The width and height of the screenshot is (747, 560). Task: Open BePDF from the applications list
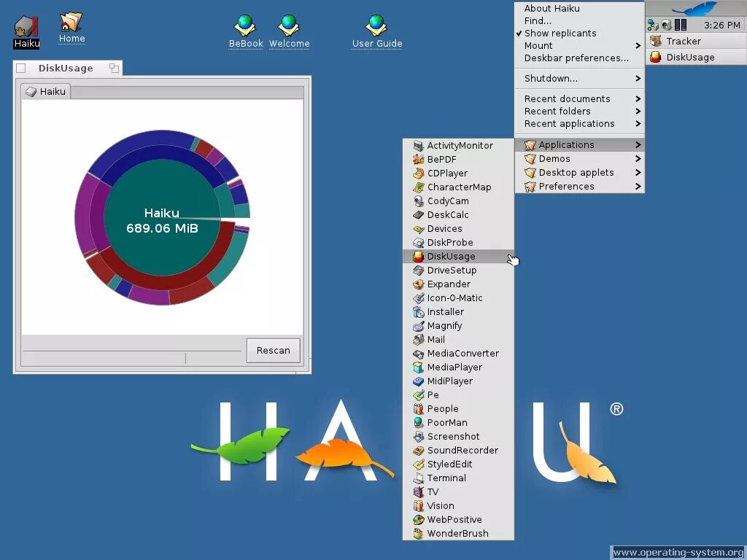[458, 160]
